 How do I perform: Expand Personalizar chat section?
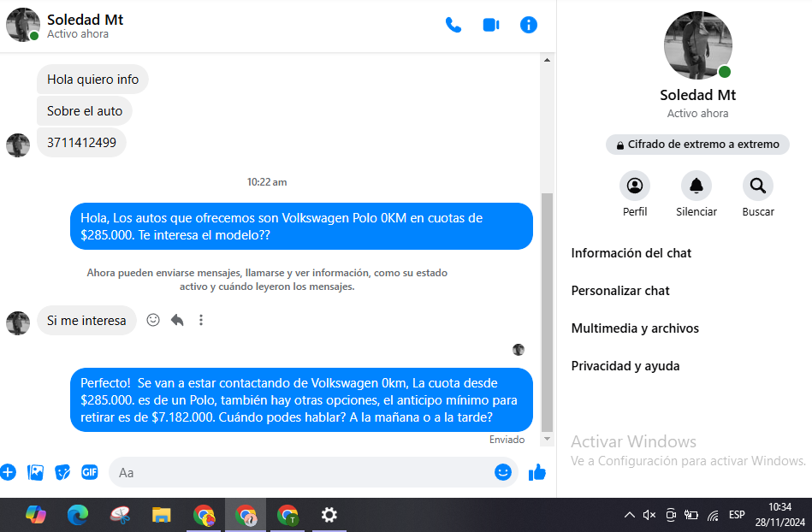[x=620, y=291]
